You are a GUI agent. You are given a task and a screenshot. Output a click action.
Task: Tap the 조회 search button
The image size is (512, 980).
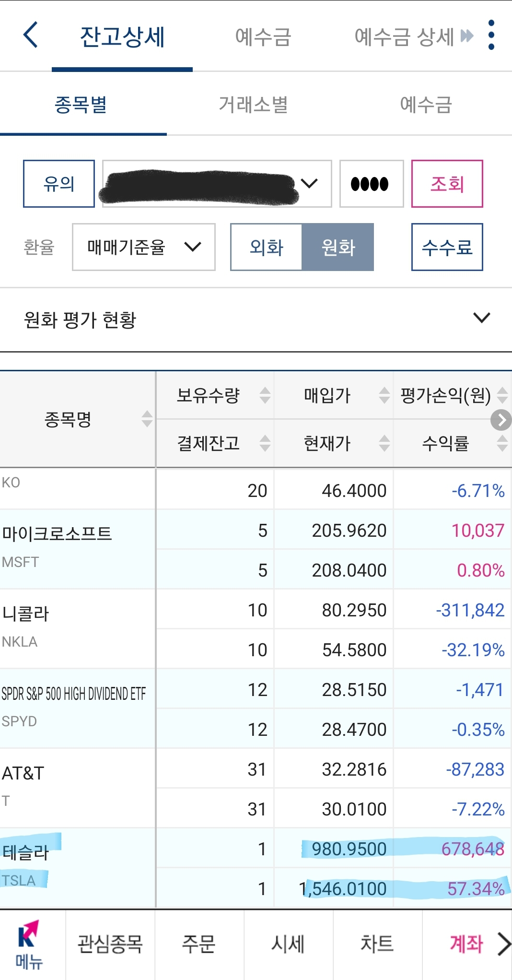point(447,184)
